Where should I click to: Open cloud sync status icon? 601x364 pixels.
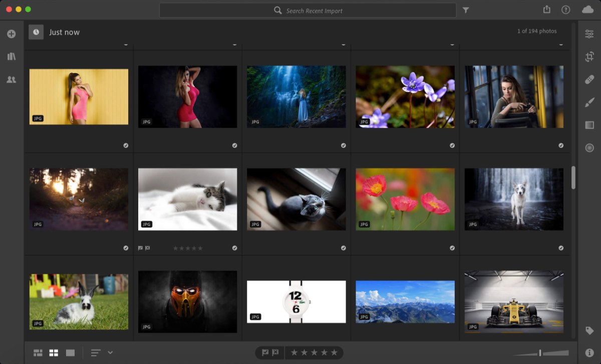click(587, 10)
